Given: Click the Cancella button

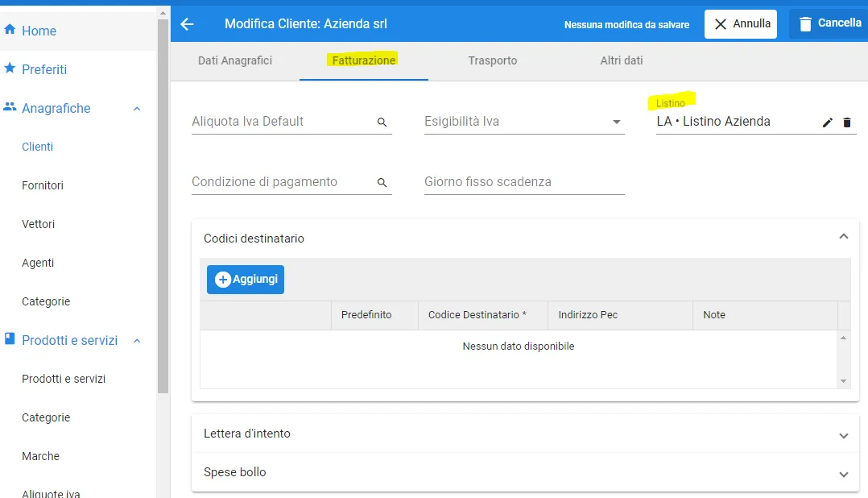Looking at the screenshot, I should tap(829, 24).
